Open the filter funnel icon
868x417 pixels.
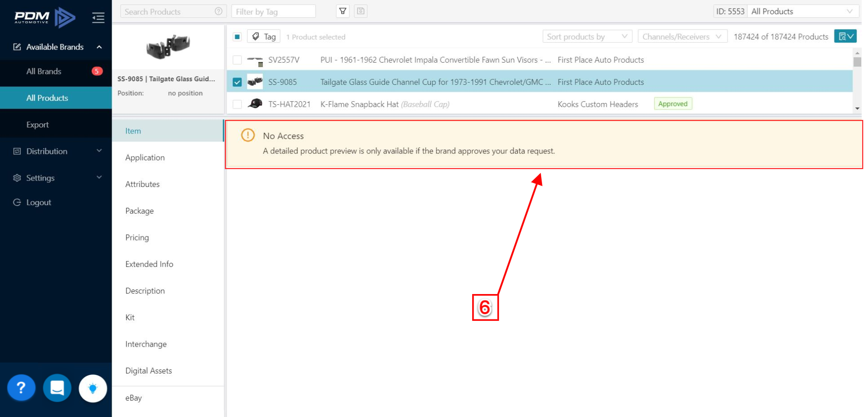tap(343, 11)
